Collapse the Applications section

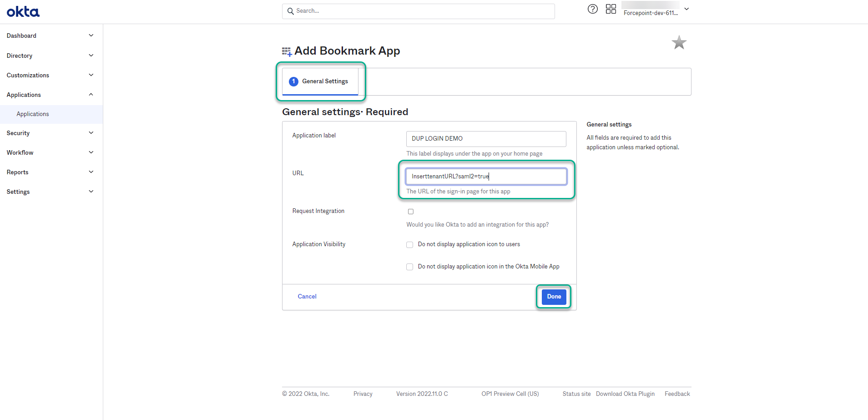coord(24,95)
